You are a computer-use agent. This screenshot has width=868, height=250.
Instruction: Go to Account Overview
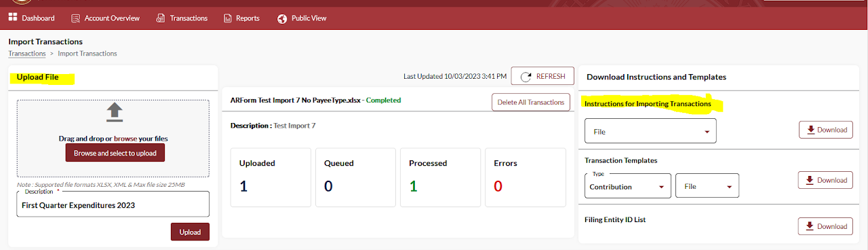105,18
